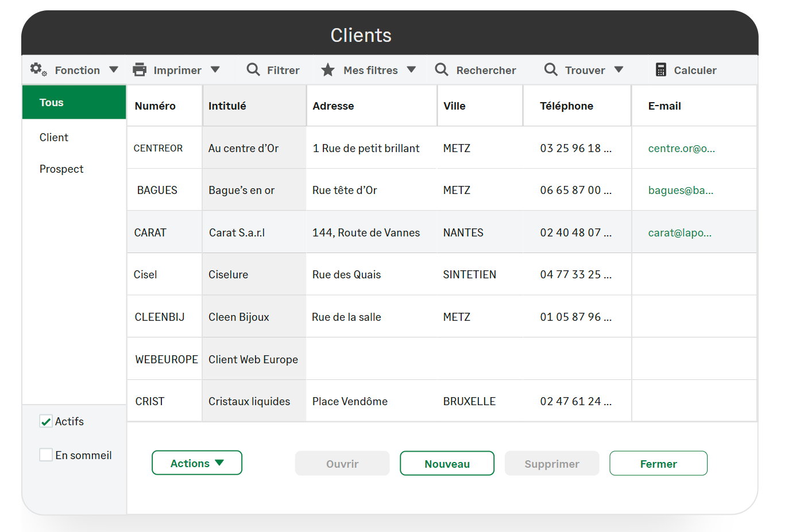Expand the Fonction dropdown arrow

click(114, 69)
